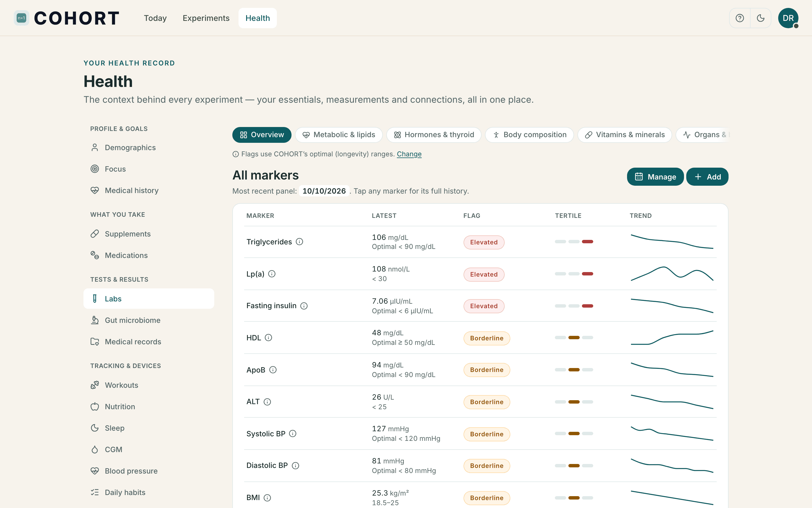The image size is (812, 508).
Task: Show info for Fasting insulin
Action: (304, 306)
